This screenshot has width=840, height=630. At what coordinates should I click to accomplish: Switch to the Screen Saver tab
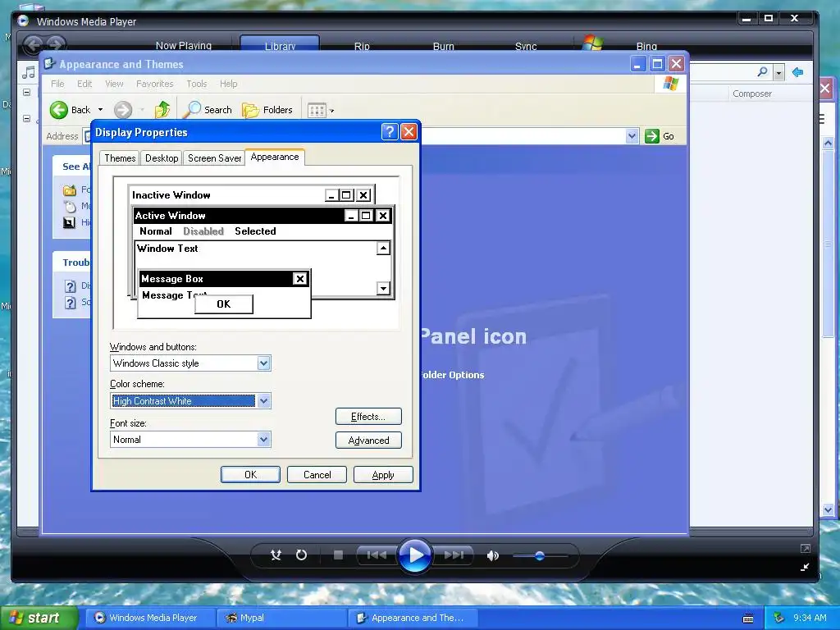point(214,158)
